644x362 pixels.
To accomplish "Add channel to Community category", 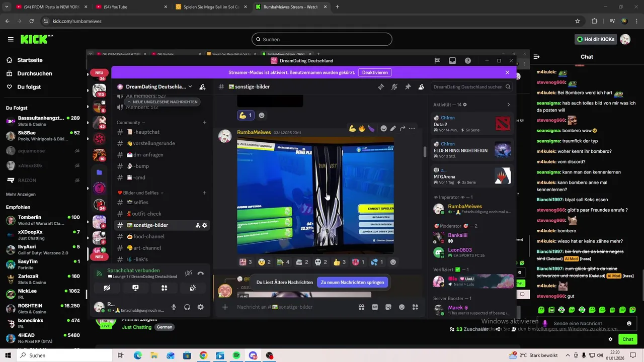I will 204,122.
